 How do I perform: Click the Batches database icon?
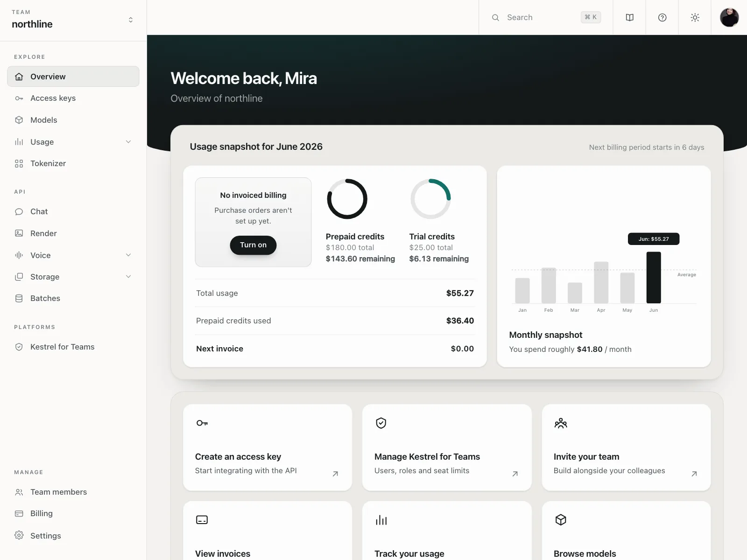[x=19, y=298]
